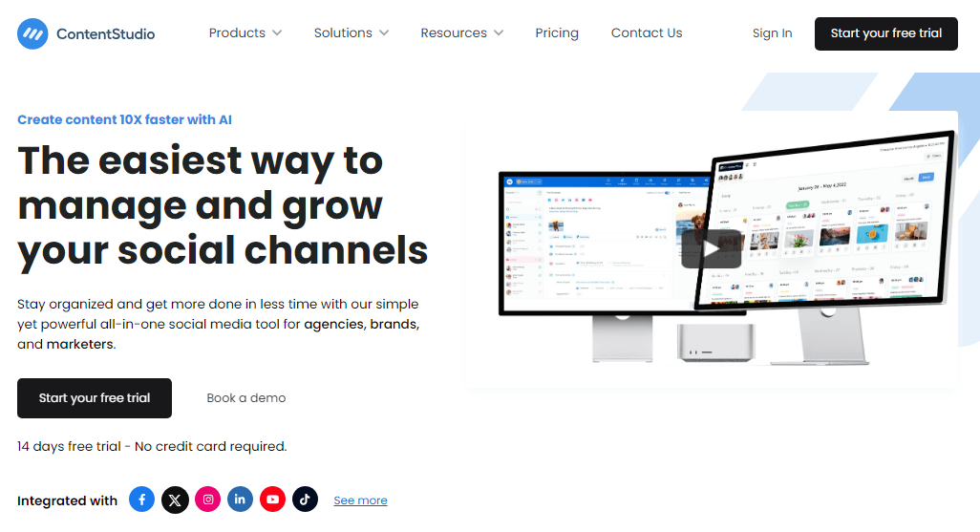Expand the Products dropdown chevron
This screenshot has height=532, width=980.
(x=277, y=33)
